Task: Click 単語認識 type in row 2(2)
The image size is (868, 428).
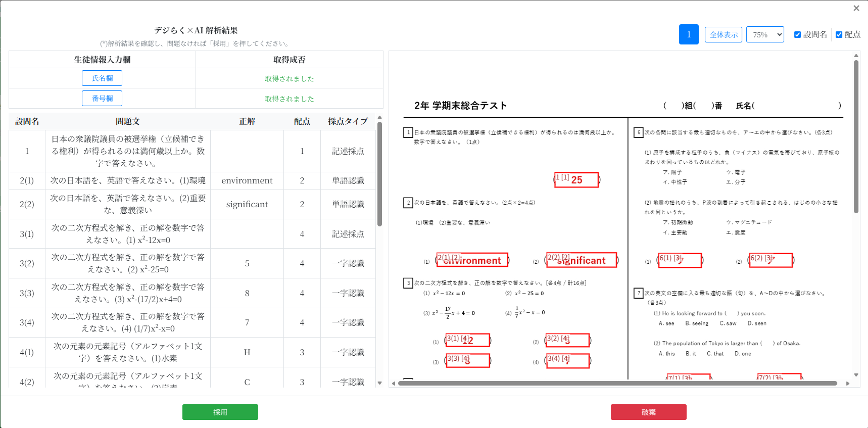Action: tap(348, 204)
